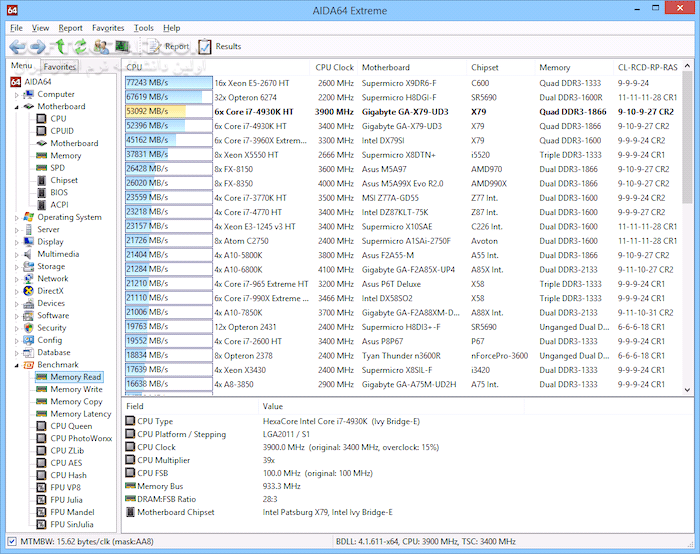Image resolution: width=700 pixels, height=554 pixels.
Task: Sort by the CPU Clock column header
Action: (335, 67)
